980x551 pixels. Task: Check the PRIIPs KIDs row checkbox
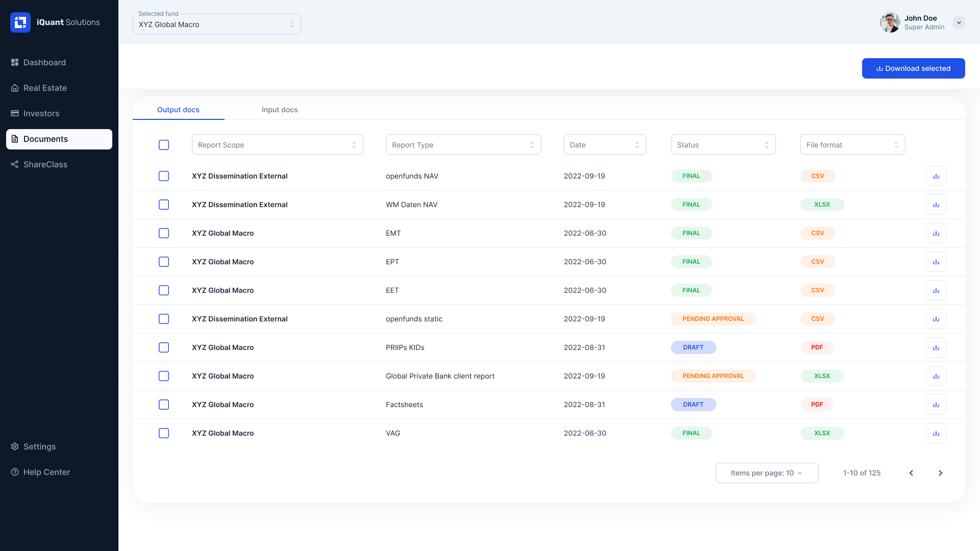(x=164, y=347)
